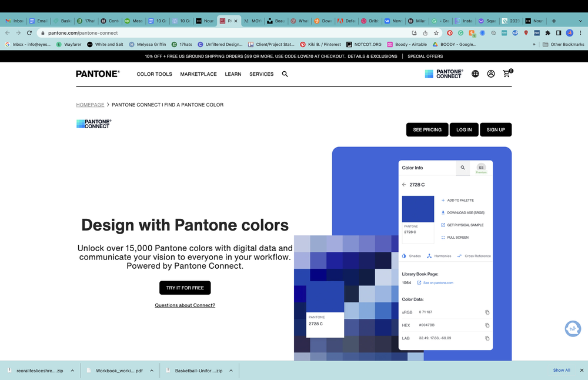Bookmark this page with star icon
588x380 pixels.
point(436,33)
